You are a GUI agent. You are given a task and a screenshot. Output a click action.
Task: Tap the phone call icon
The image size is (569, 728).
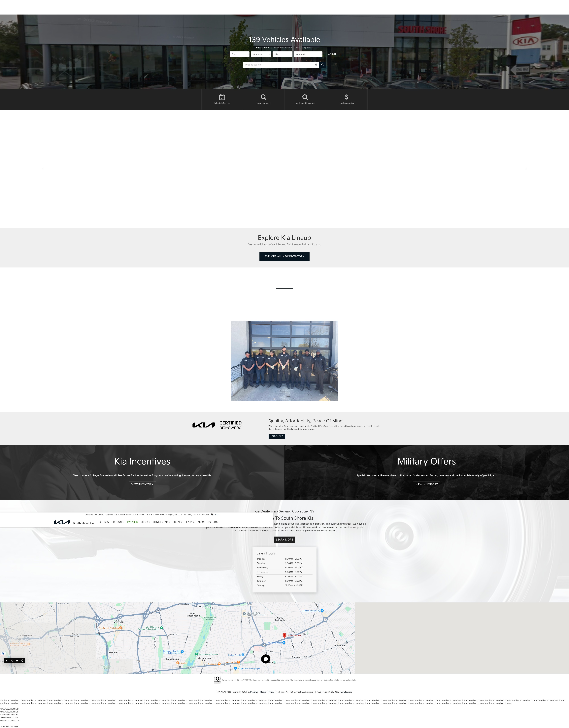22,660
